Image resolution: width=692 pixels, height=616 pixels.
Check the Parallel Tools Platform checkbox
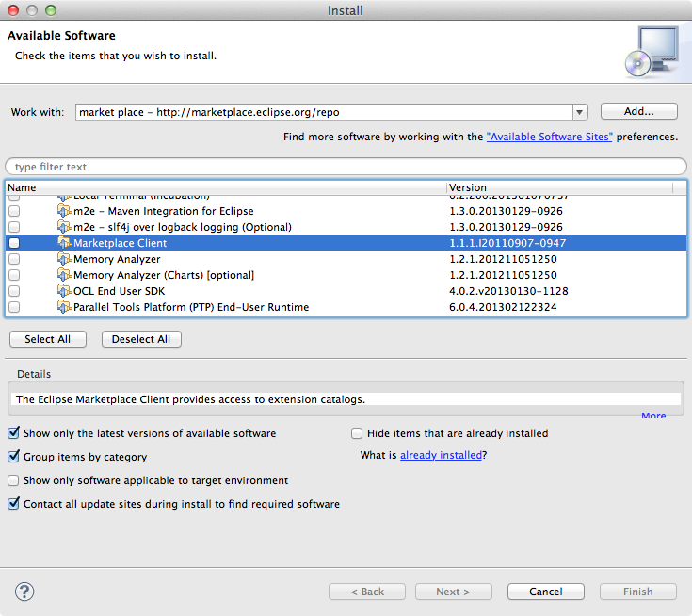(14, 307)
